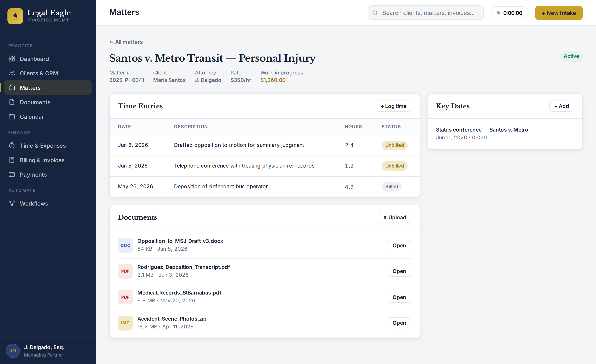Open the Dashboard page
This screenshot has width=596, height=364.
(x=48, y=59)
